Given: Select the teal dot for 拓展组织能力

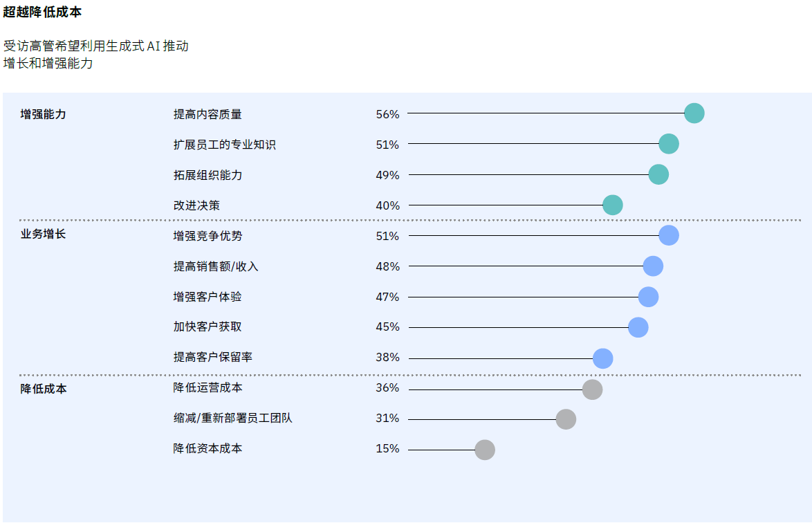Looking at the screenshot, I should [658, 174].
